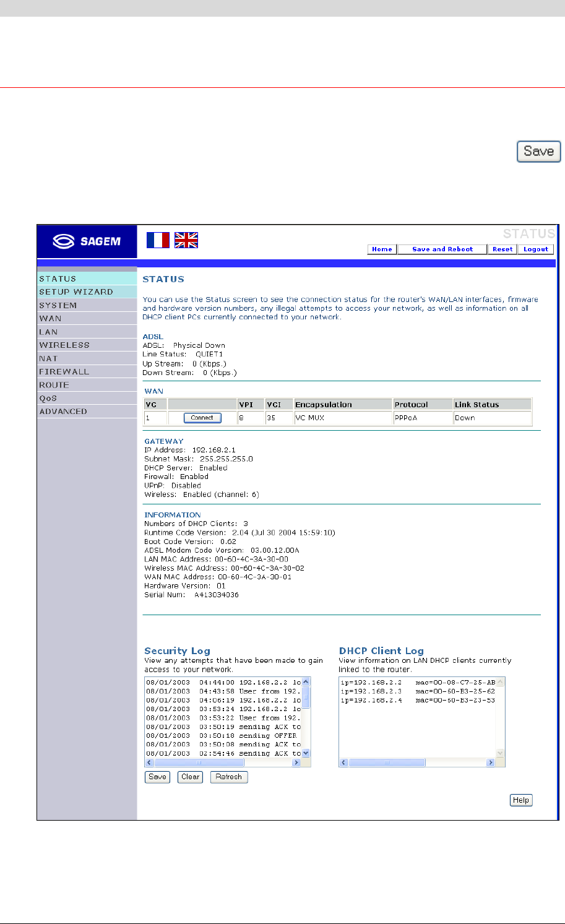
Task: Click the Reset button
Action: [x=502, y=249]
